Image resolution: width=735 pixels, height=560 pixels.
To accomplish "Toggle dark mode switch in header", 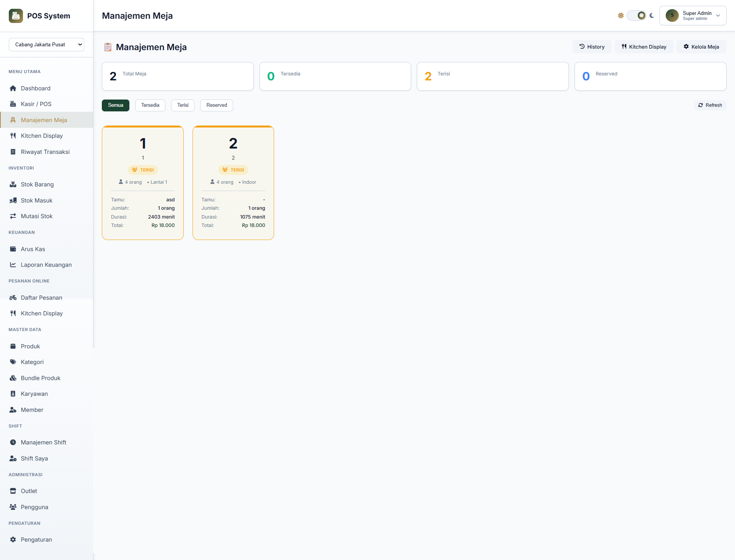I will point(636,15).
